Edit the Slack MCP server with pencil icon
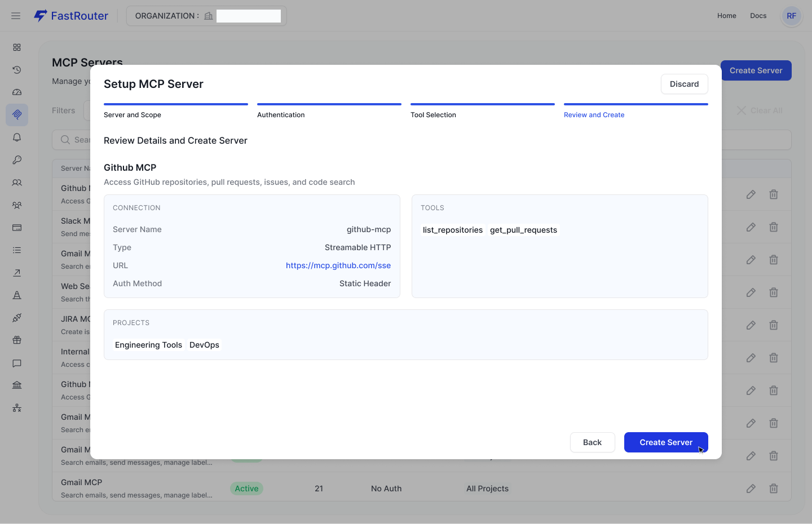Screen dimensions: 812x524 [x=751, y=227]
